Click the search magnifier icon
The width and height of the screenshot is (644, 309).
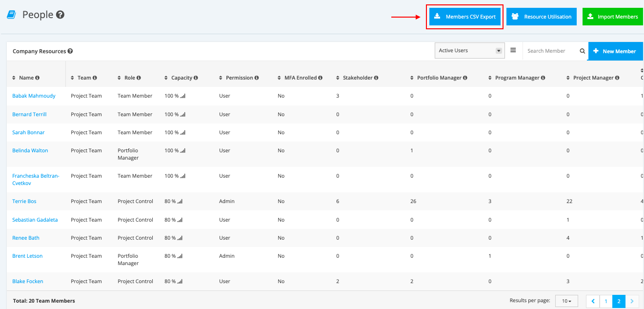[582, 51]
